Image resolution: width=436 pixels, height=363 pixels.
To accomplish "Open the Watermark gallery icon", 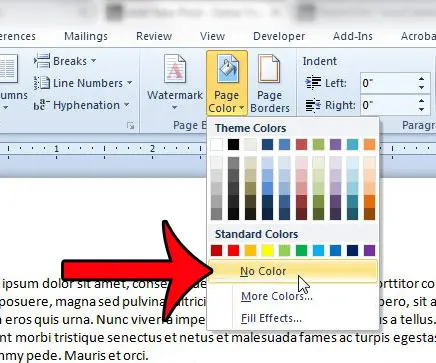I will (175, 69).
